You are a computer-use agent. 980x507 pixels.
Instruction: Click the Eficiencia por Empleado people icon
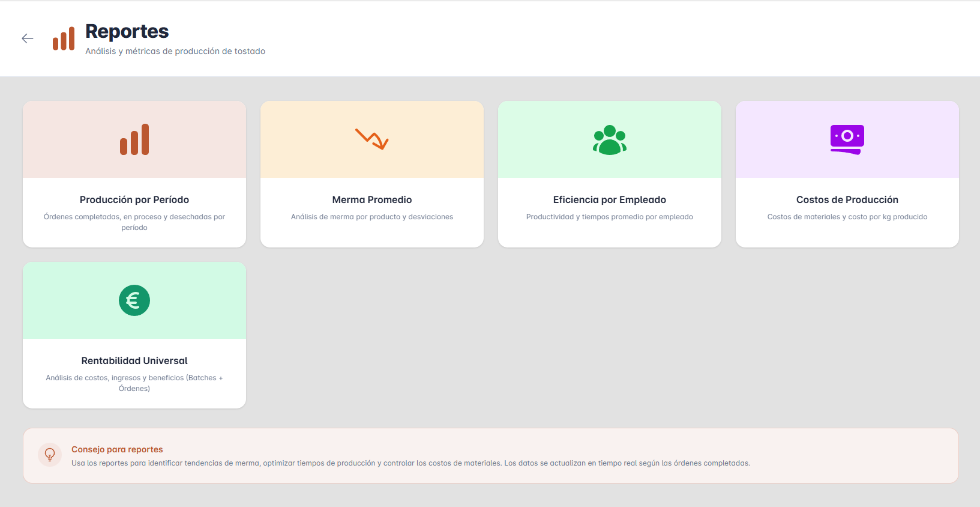pos(610,140)
